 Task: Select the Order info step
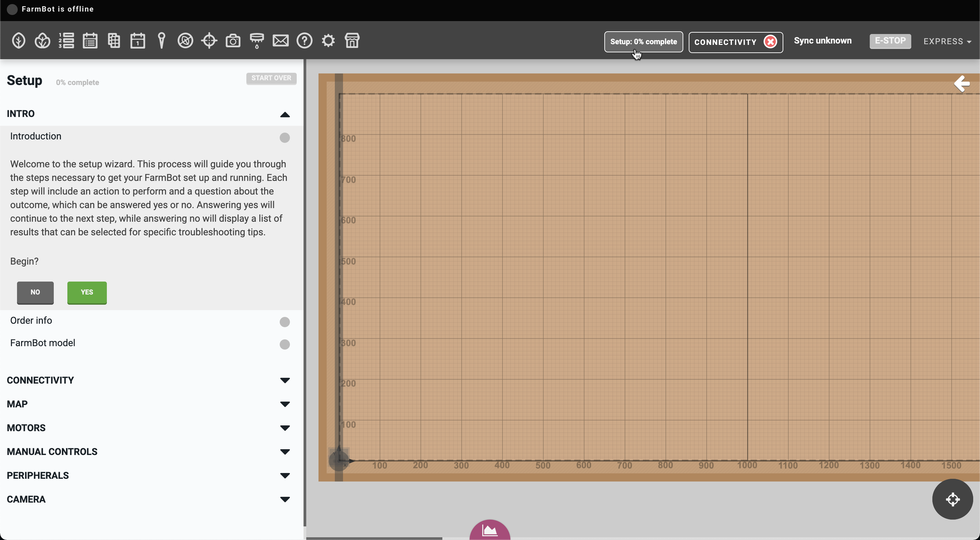pyautogui.click(x=31, y=321)
